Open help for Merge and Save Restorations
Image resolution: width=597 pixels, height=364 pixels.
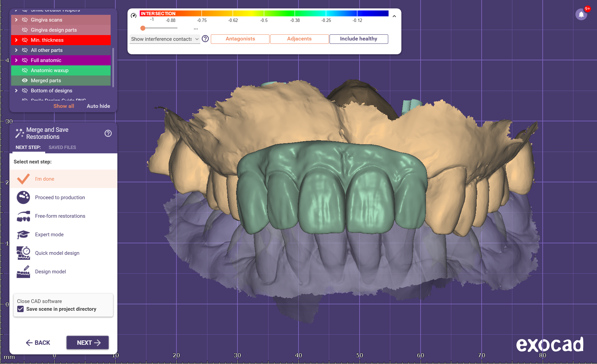[108, 133]
